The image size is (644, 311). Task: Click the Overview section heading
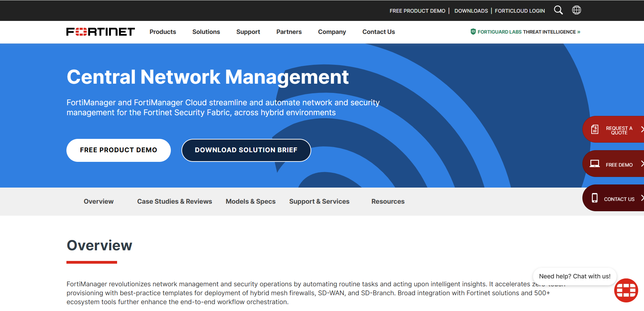click(x=99, y=246)
